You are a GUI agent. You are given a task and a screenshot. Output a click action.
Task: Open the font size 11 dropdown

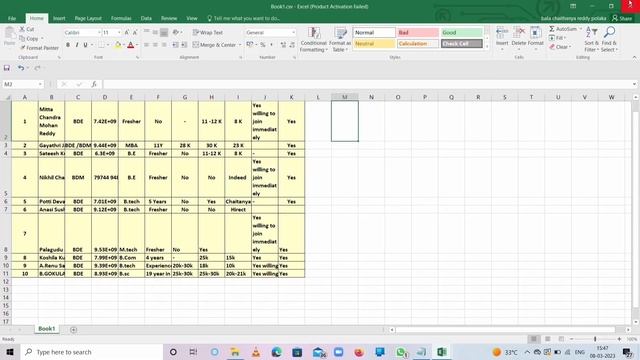[119, 32]
